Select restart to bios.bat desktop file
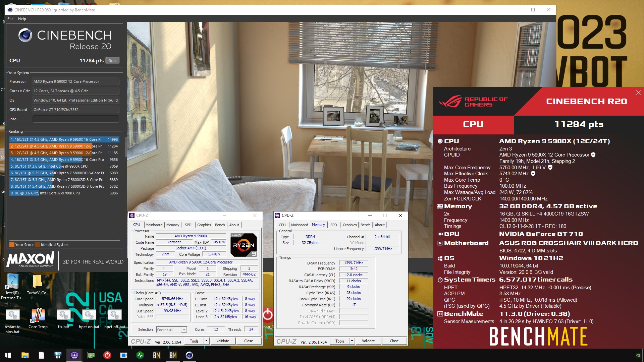This screenshot has width=644, height=362. (12, 322)
